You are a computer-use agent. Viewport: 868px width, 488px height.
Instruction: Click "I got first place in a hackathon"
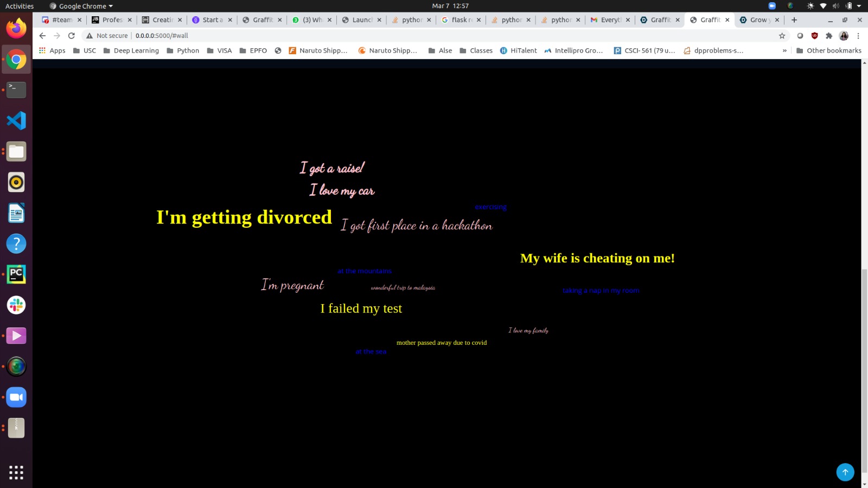coord(417,225)
